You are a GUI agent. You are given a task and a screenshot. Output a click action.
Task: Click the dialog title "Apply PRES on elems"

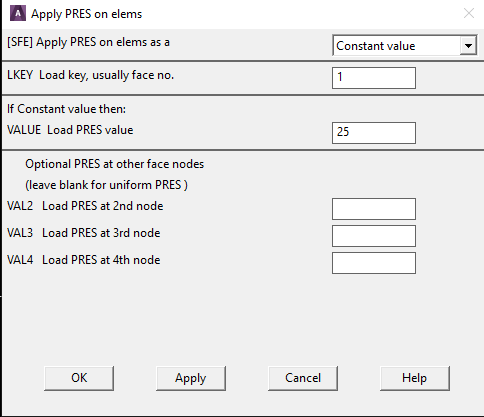[x=86, y=14]
